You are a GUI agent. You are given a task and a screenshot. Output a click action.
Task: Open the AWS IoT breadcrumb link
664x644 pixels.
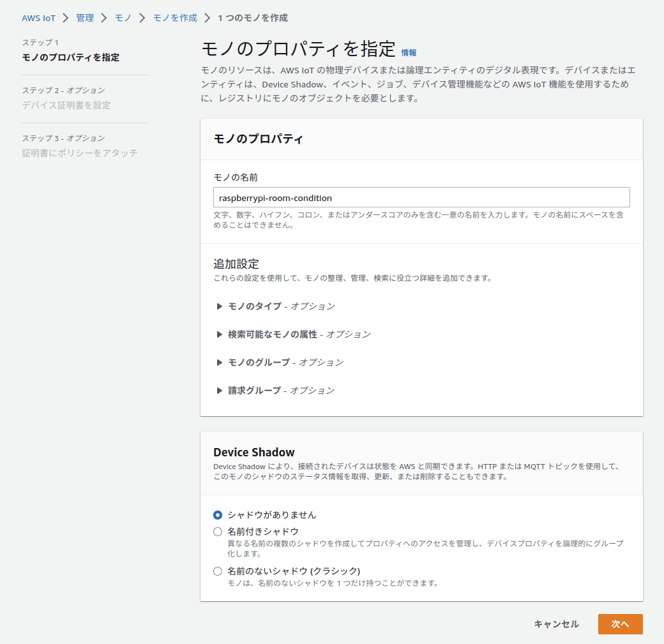pos(38,19)
